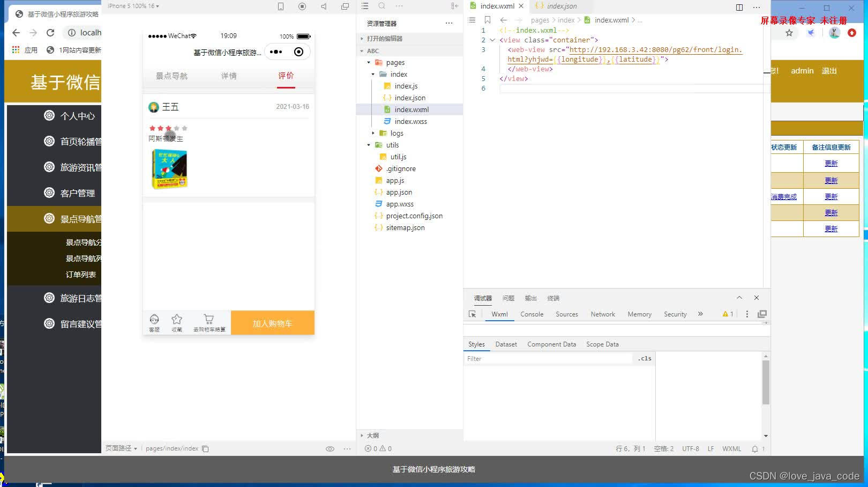This screenshot has height=487, width=868.
Task: Bookmark page with the browser star icon
Action: (789, 33)
